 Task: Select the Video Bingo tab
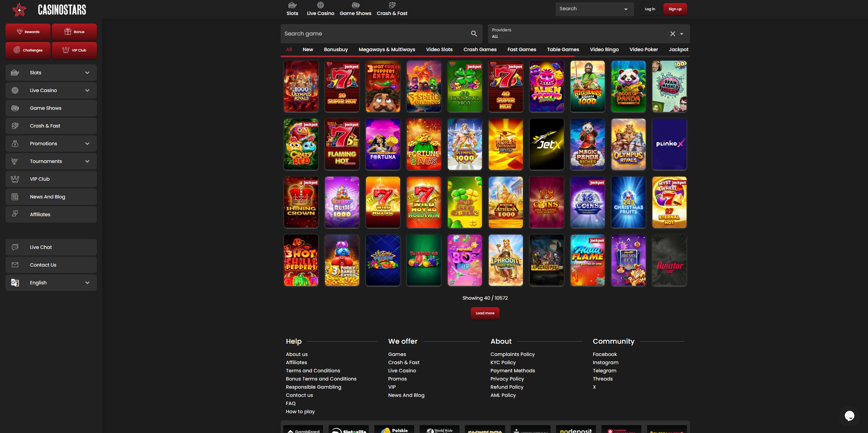[x=604, y=49]
